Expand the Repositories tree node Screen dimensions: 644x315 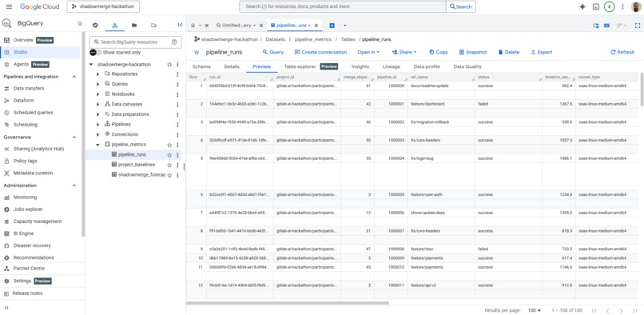pyautogui.click(x=97, y=74)
